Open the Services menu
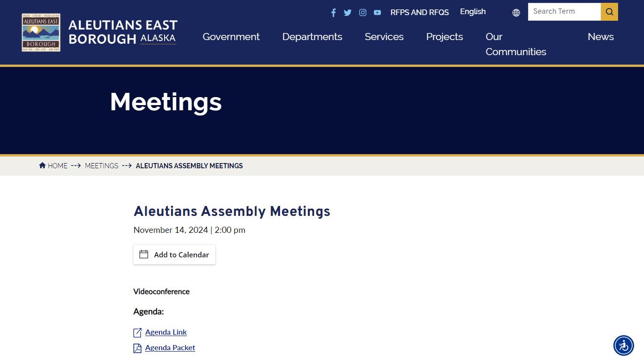The height and width of the screenshot is (362, 644). pyautogui.click(x=384, y=37)
